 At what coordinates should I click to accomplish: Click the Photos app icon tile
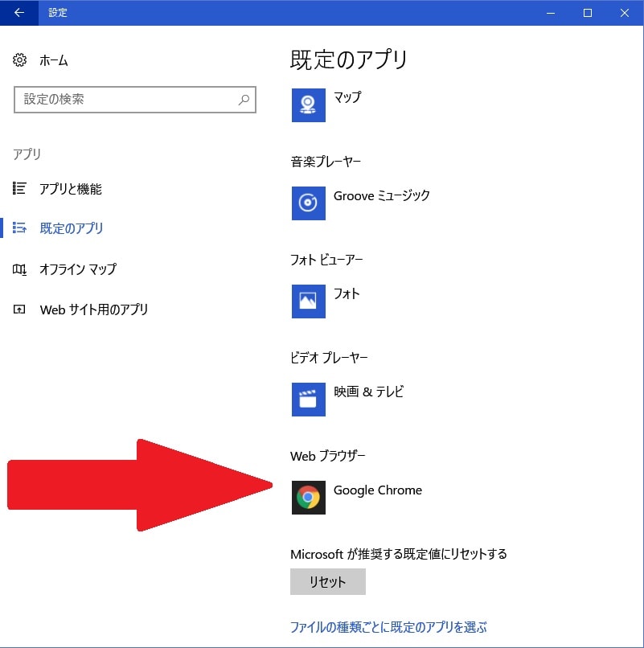[309, 301]
